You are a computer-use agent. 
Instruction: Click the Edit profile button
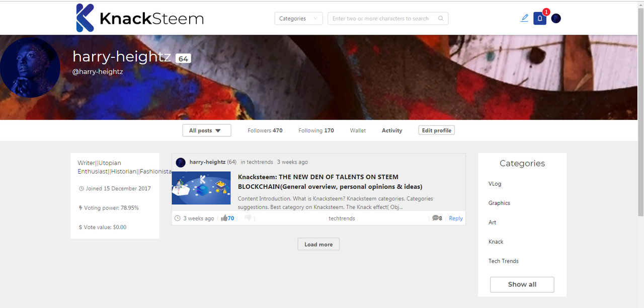tap(436, 130)
